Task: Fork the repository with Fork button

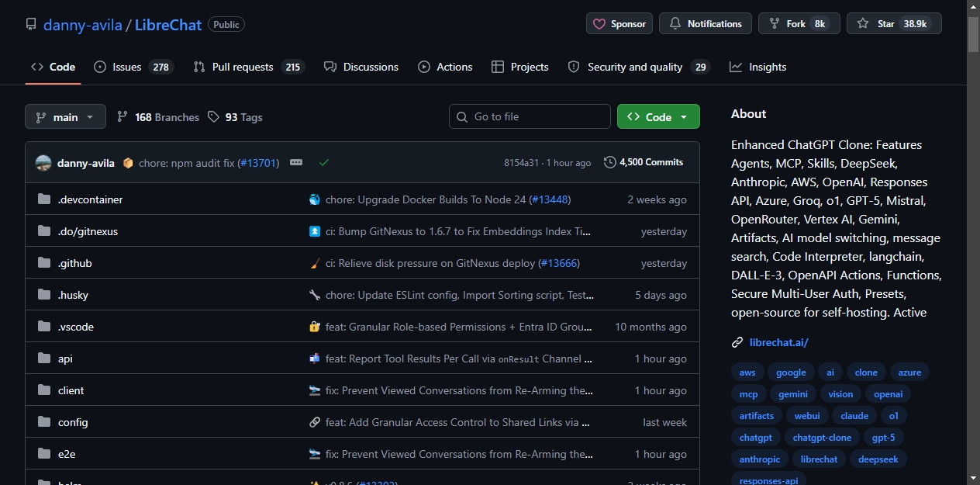Action: (x=799, y=23)
